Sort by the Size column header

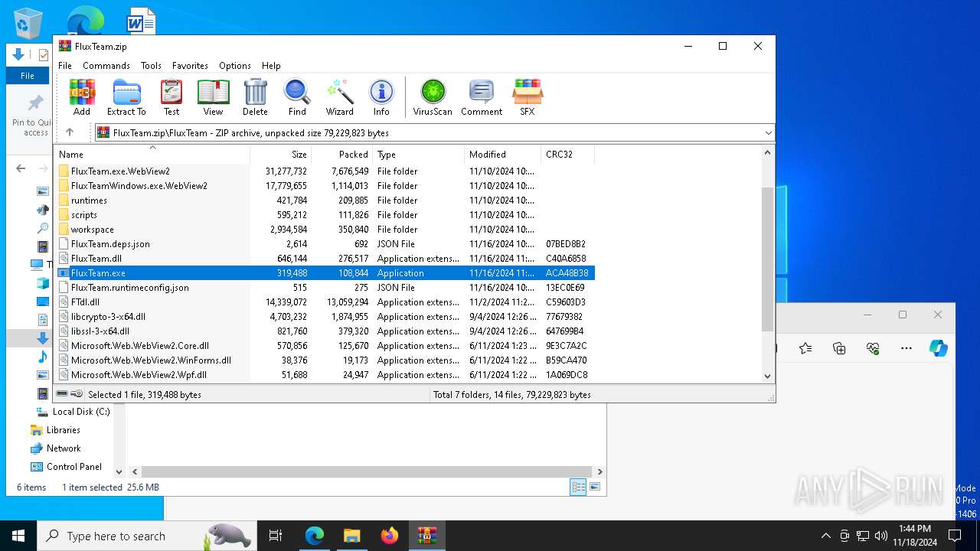[281, 154]
